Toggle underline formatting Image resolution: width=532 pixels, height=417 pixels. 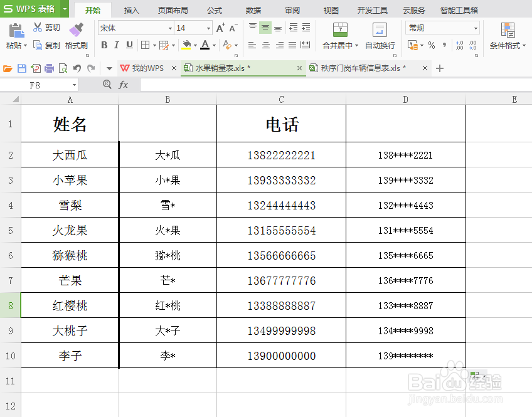[x=128, y=43]
